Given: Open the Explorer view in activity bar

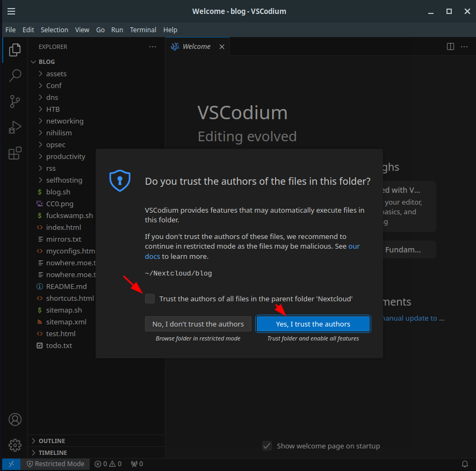Looking at the screenshot, I should [x=15, y=50].
